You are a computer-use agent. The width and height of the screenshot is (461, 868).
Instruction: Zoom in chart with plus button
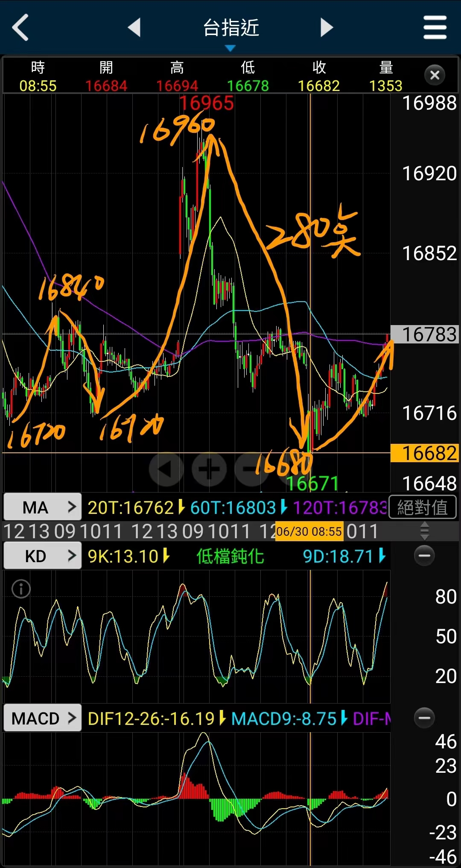pyautogui.click(x=209, y=469)
